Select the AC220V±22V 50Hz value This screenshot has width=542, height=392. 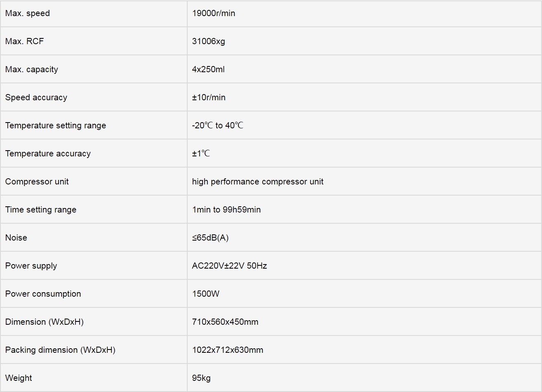[x=229, y=266]
